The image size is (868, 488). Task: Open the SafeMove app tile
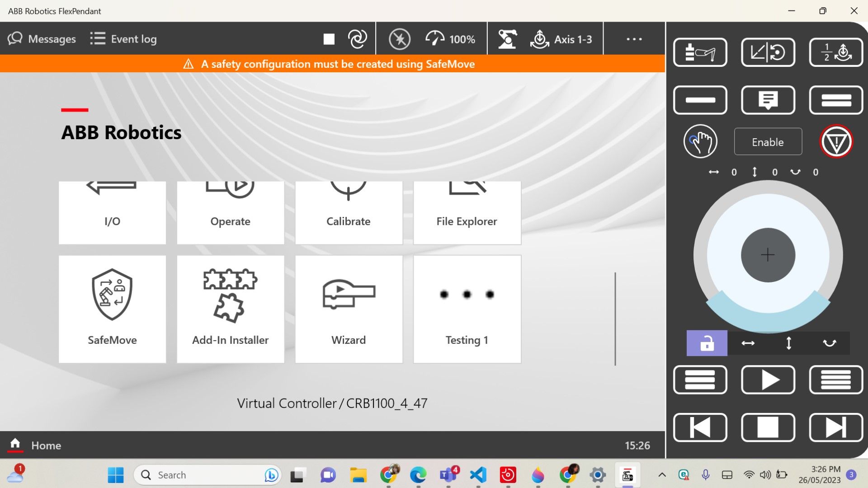[x=112, y=309]
